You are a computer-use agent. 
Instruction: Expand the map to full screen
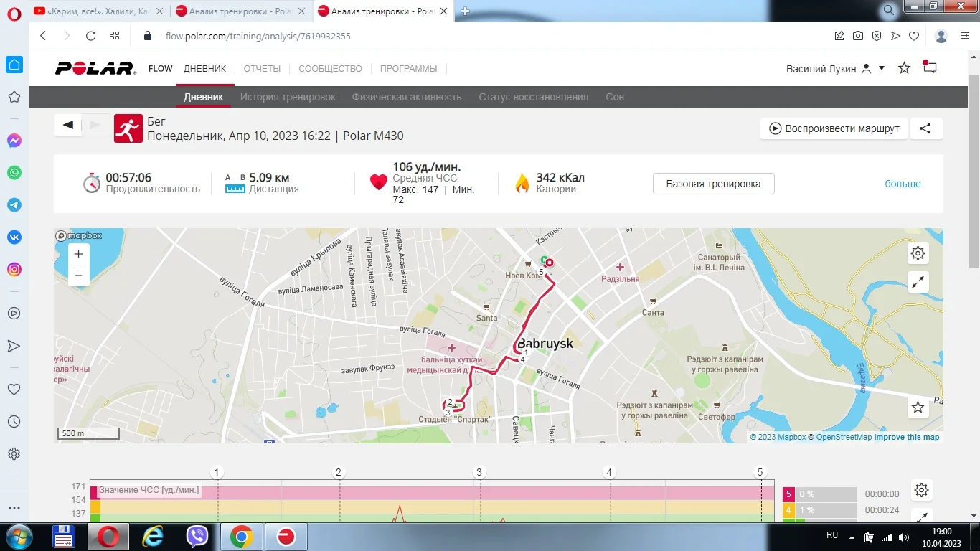(918, 282)
